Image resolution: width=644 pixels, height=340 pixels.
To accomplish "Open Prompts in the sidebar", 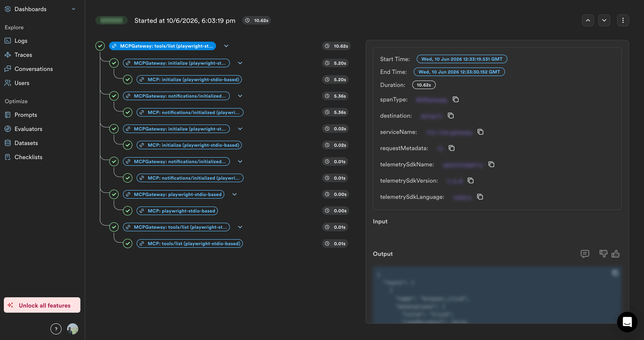I will [x=26, y=115].
